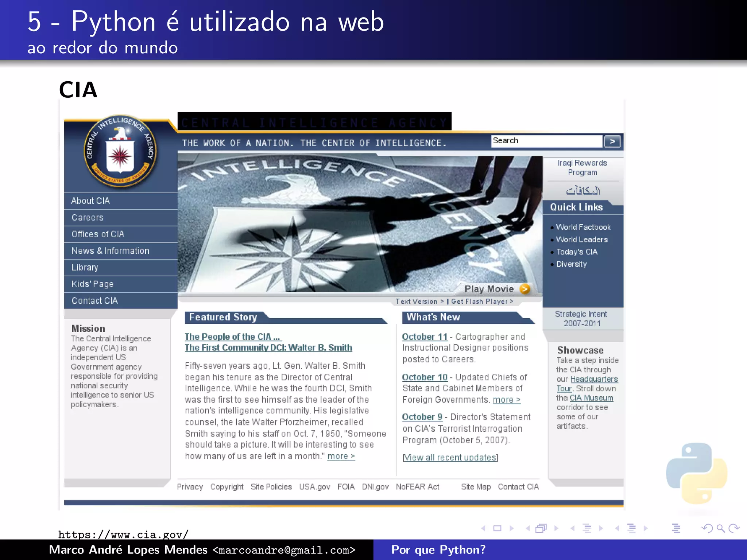Open Strategic Intent 2007-2011 link
Image resolution: width=747 pixels, height=560 pixels.
click(581, 319)
